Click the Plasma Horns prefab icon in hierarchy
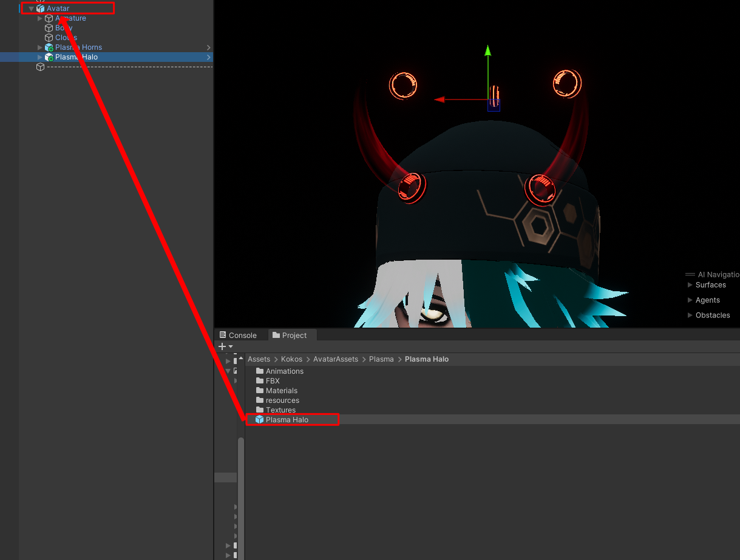This screenshot has height=560, width=740. [x=49, y=47]
